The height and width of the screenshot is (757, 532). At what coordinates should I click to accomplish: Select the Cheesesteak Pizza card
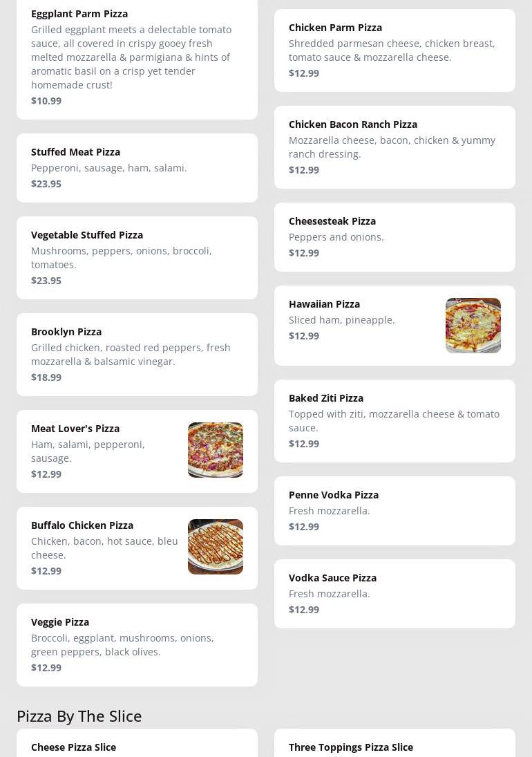click(x=395, y=237)
